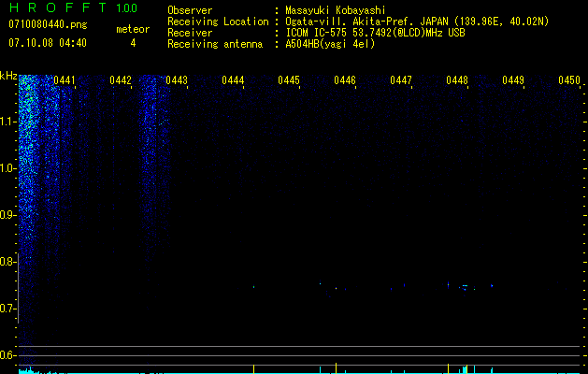Select the filename 0710080440.png
This screenshot has height=374, width=588.
[48, 24]
